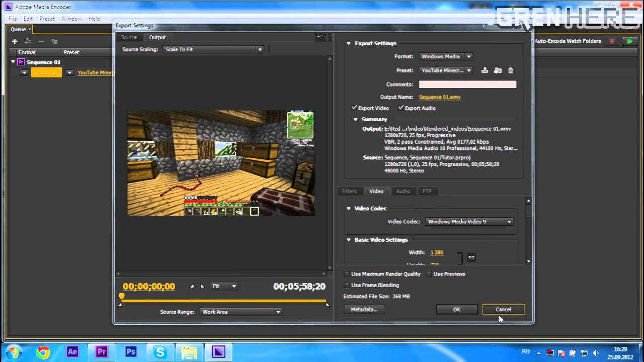Click the Premiere Pr icon beside Sequence 01
644x362 pixels.
21,62
